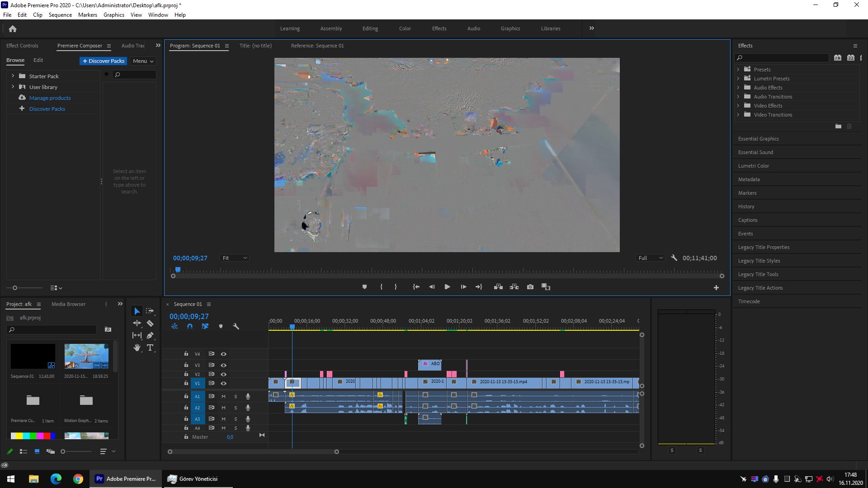Image resolution: width=868 pixels, height=488 pixels.
Task: Select the Type tool
Action: tap(150, 347)
